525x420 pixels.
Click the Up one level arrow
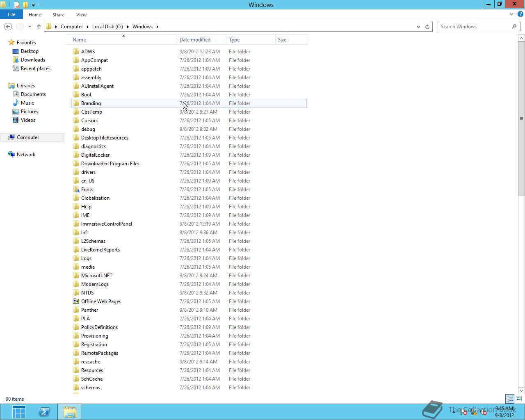click(39, 27)
